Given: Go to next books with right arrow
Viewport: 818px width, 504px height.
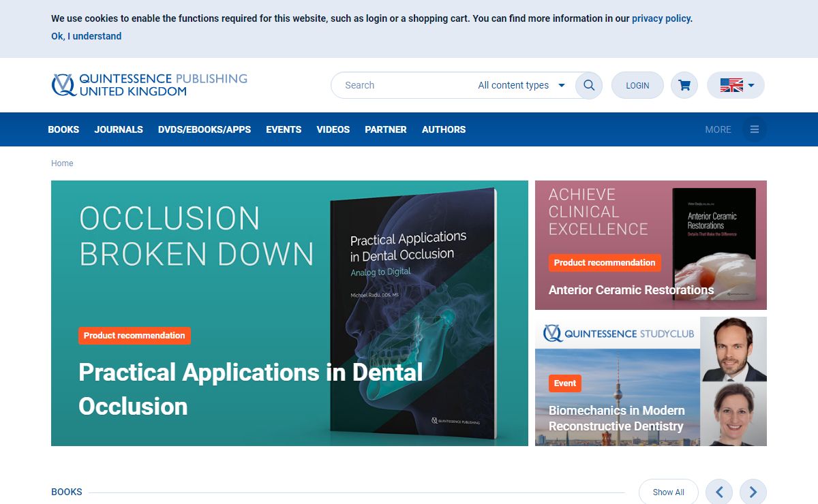Looking at the screenshot, I should tap(753, 492).
